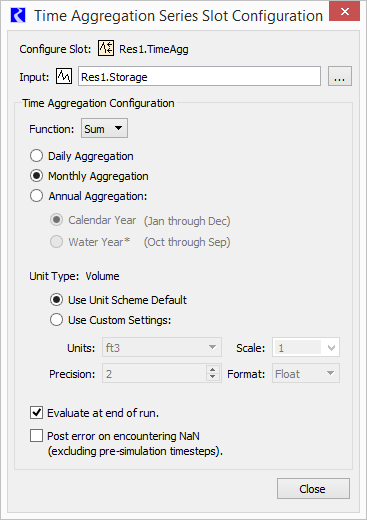The image size is (367, 520).
Task: Click the Res1.Storage input field
Action: tap(199, 76)
